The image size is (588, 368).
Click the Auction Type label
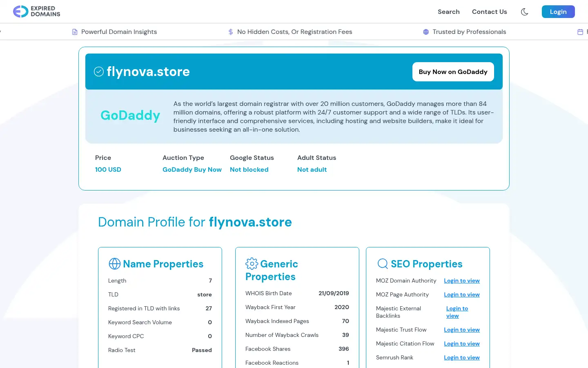183,158
